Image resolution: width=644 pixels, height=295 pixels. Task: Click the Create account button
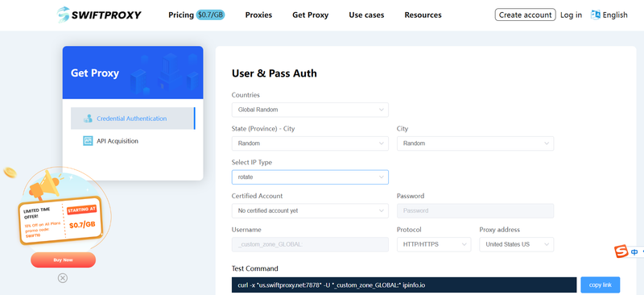point(526,15)
